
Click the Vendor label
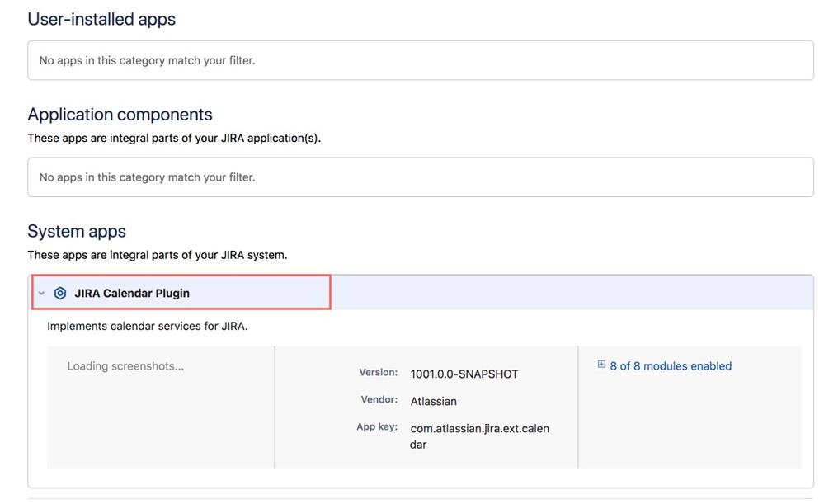coord(379,399)
